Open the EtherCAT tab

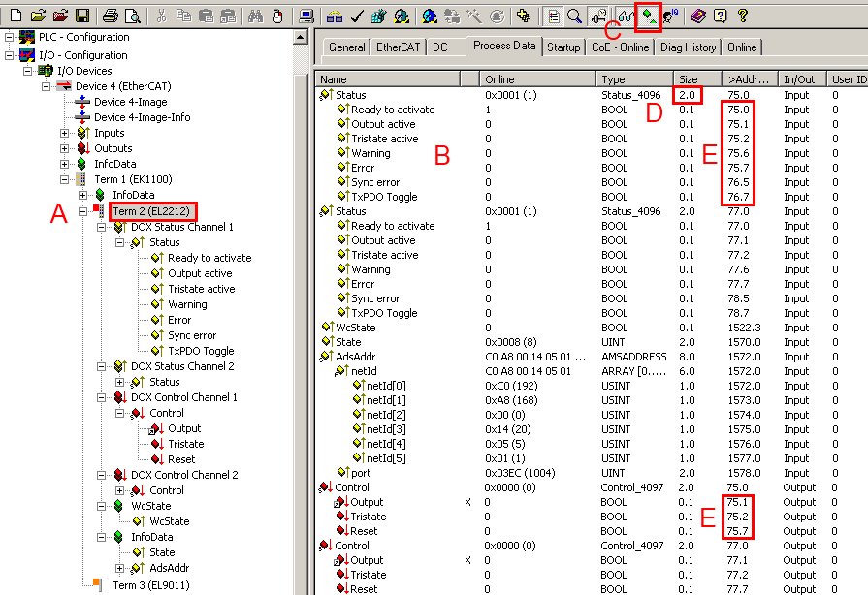click(398, 47)
